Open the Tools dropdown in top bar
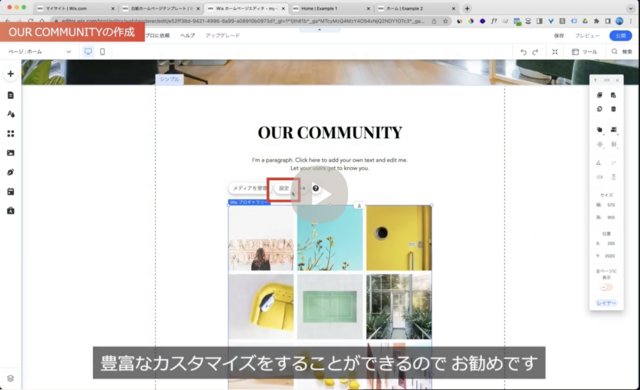640x390 pixels. (584, 52)
